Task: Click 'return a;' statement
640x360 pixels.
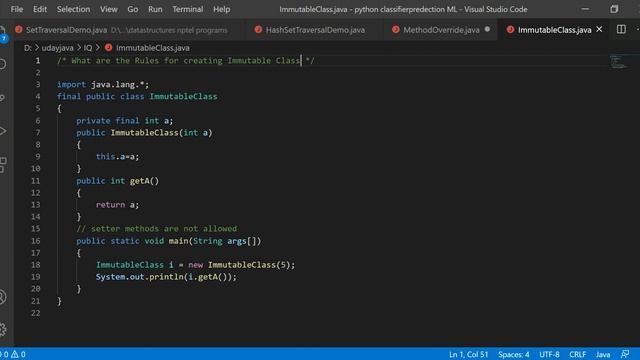Action: click(118, 205)
